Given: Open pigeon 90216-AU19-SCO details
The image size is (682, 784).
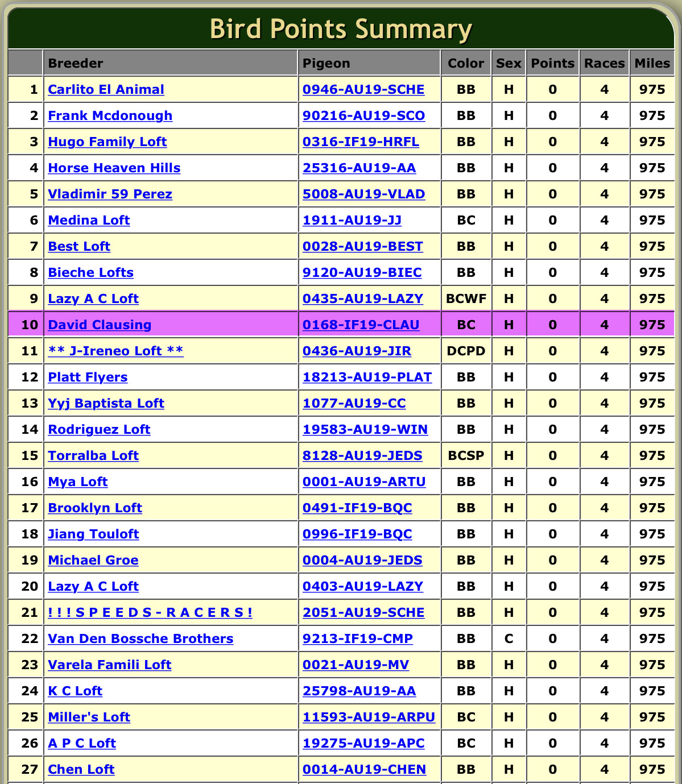Looking at the screenshot, I should 363,116.
